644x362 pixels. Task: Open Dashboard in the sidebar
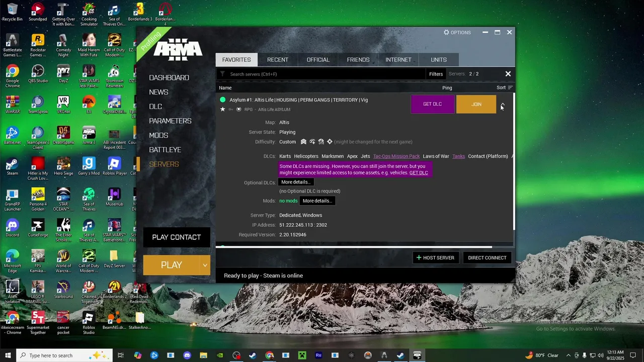point(169,77)
